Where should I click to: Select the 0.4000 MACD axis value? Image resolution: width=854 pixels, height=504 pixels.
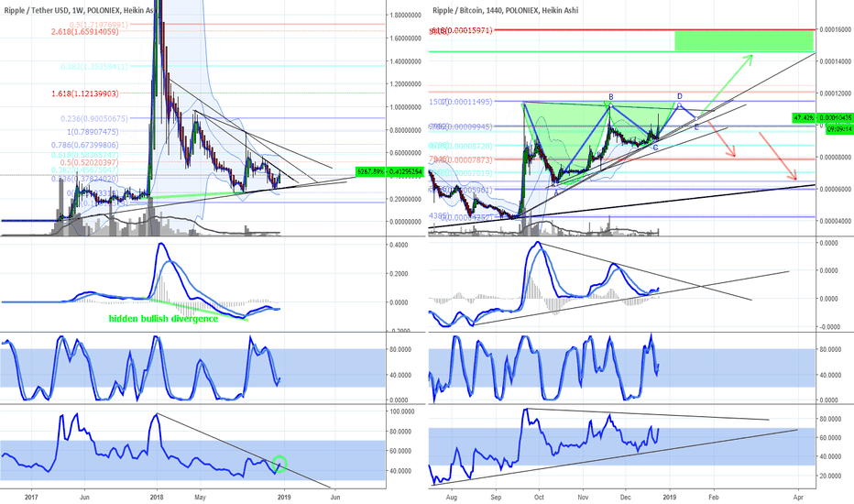400,246
